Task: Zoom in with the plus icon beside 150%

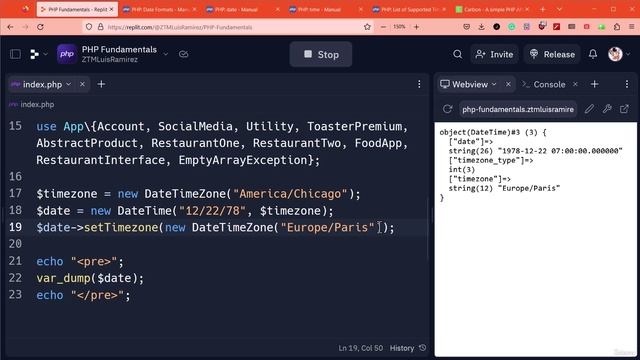Action: [416, 27]
